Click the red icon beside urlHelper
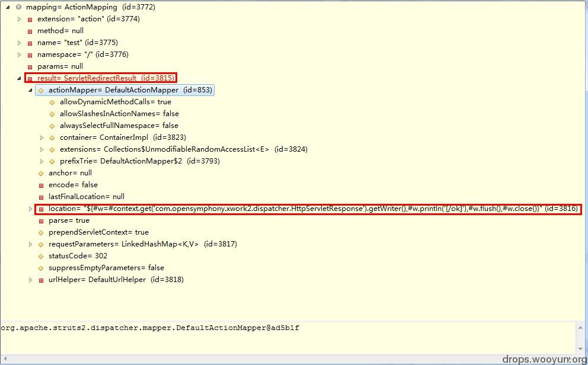 point(41,280)
